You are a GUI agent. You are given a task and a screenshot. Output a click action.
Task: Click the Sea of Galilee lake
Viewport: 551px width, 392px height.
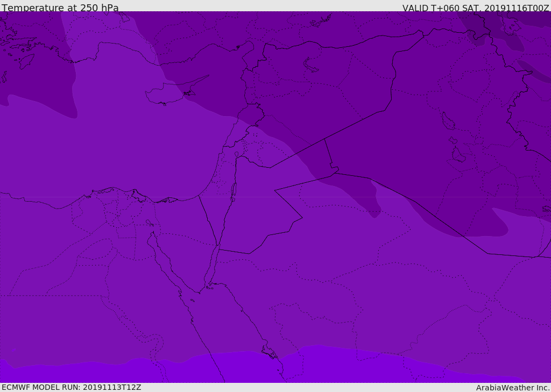pyautogui.click(x=236, y=154)
